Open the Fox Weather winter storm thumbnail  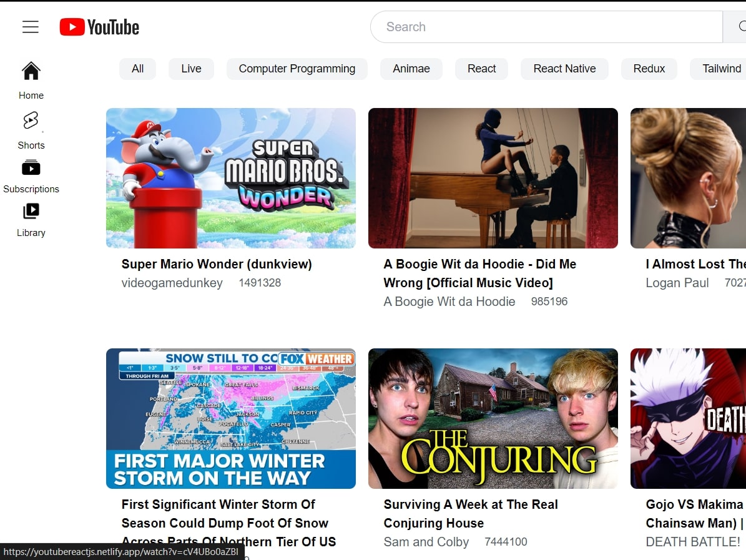coord(231,418)
